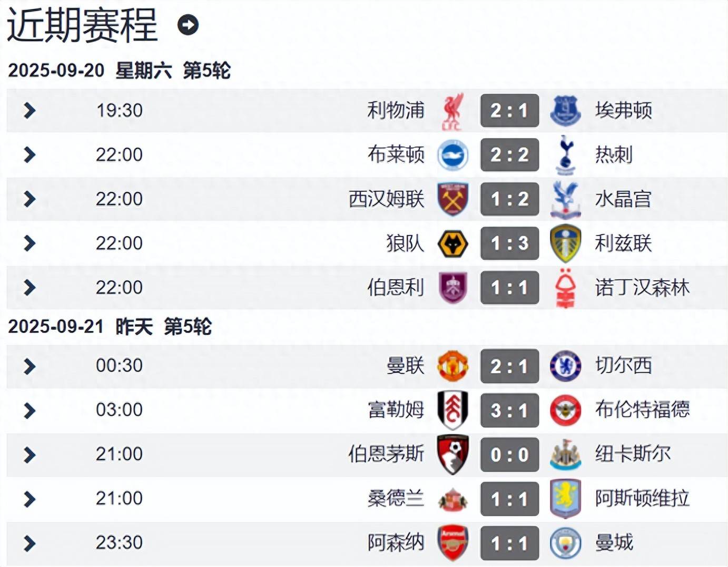This screenshot has height=567, width=728.
Task: Open the 2:2 score for 布莱顿 vs 热刺
Action: [x=509, y=155]
